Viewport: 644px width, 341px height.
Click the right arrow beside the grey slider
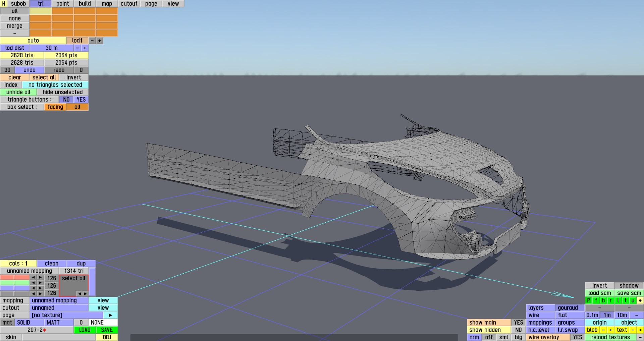coord(41,293)
